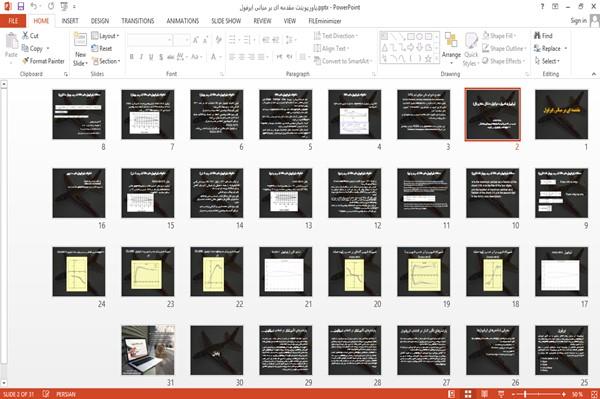
Task: Switch to Slide Sorter view in status bar
Action: pos(468,394)
